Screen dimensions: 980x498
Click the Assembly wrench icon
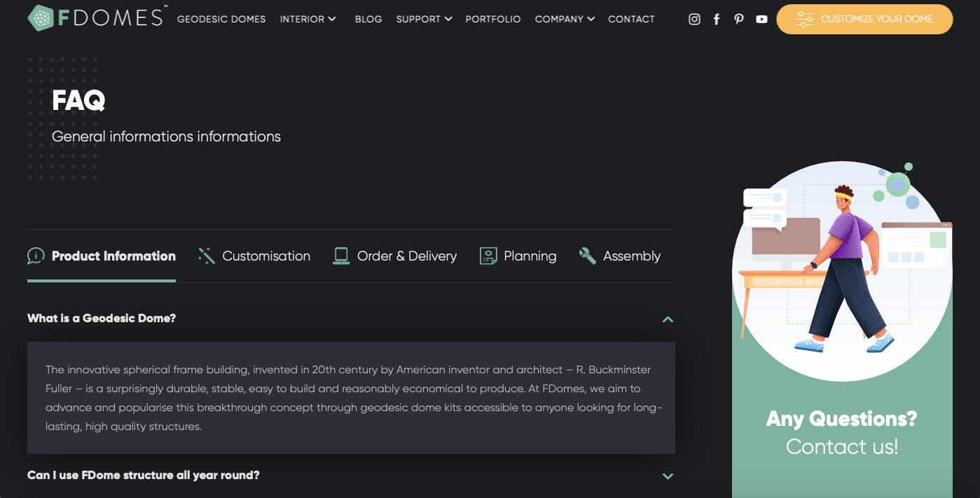point(587,256)
